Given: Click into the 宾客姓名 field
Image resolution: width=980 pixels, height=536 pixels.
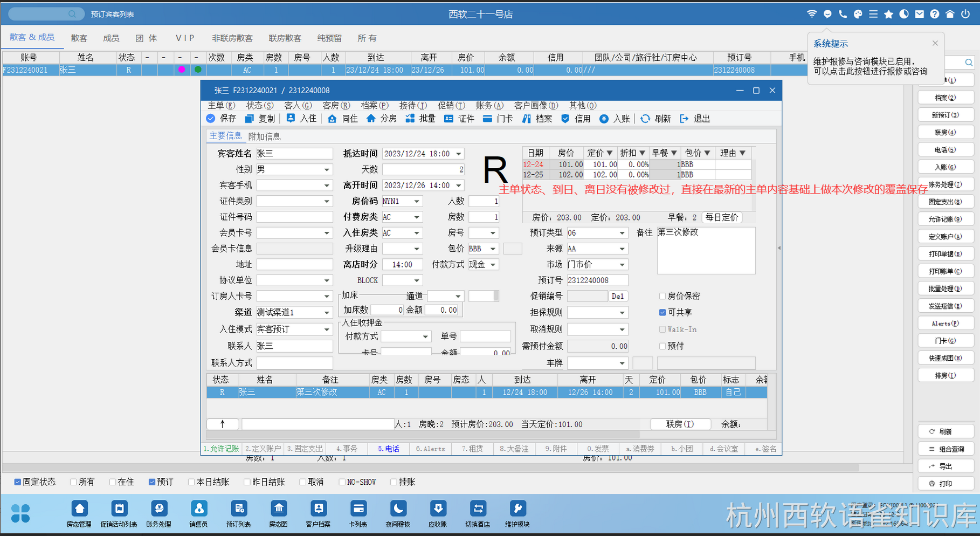Looking at the screenshot, I should click(294, 154).
